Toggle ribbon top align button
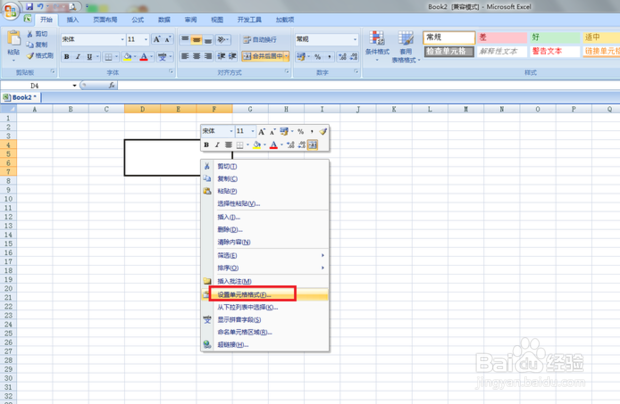Image resolution: width=620 pixels, height=404 pixels. coord(185,39)
